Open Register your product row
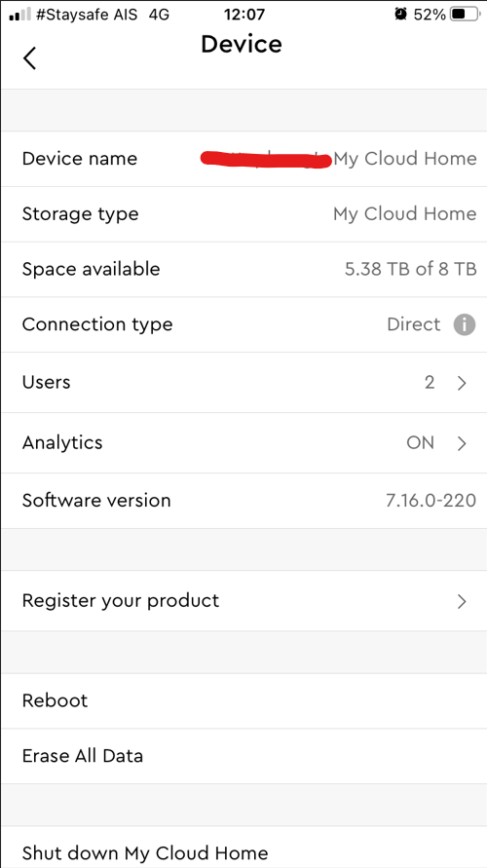Screen dimensions: 487x868 click(243, 601)
